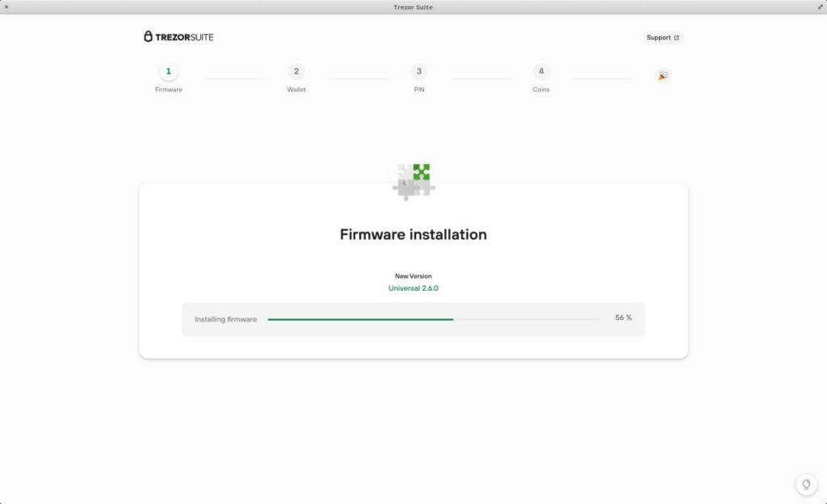Click the party popper final step icon
This screenshot has height=504, width=827.
coord(663,75)
